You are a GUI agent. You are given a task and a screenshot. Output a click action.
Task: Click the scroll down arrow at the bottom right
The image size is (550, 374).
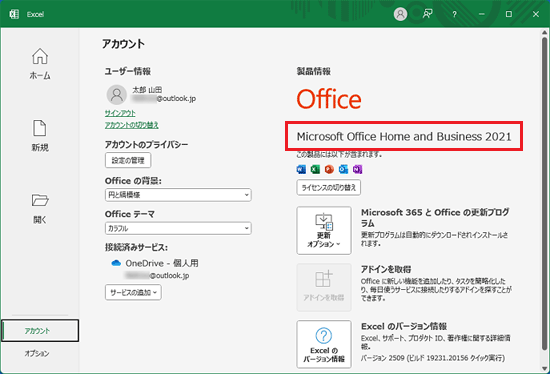click(x=545, y=368)
